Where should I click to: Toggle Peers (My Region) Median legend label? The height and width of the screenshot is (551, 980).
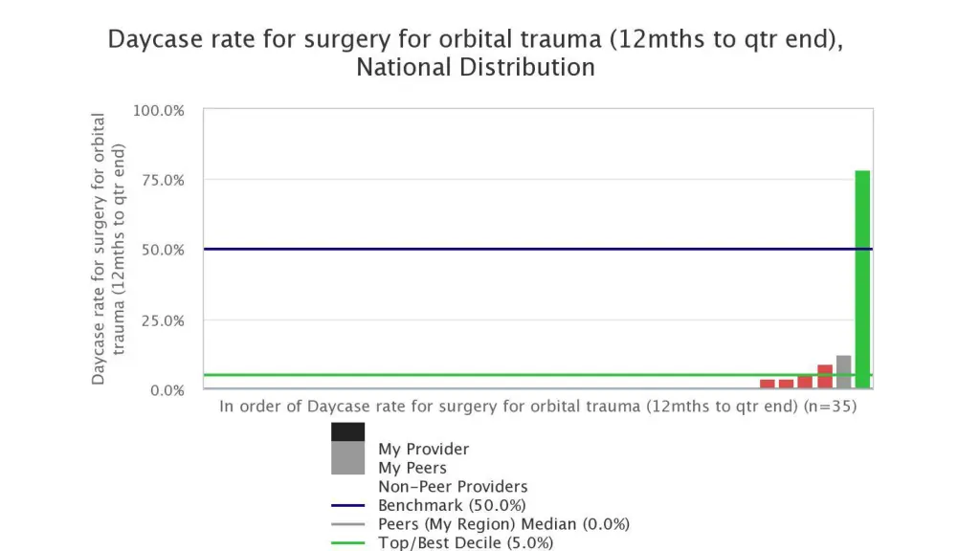click(x=503, y=524)
